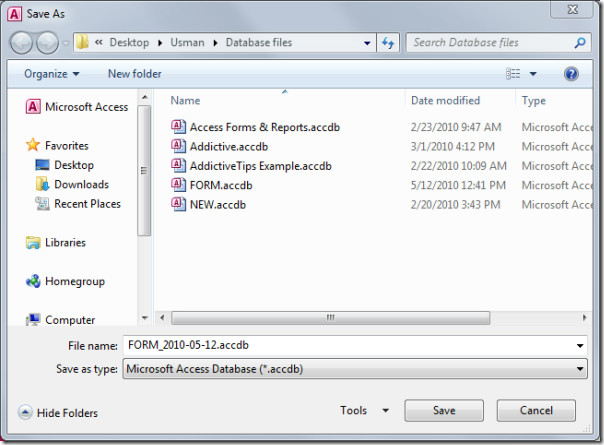Click the FORM.accdb file icon
The image size is (604, 445).
click(x=178, y=185)
